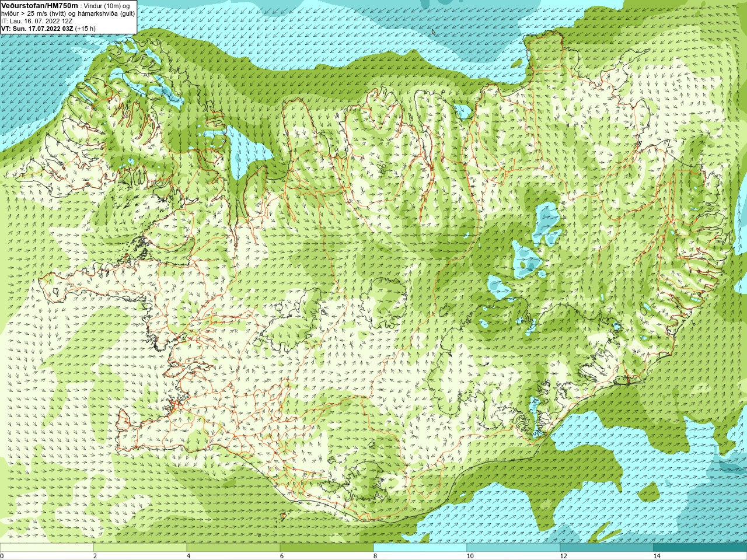Screen dimensions: 747x560
Task: Choose the darkest teal swatch above 14 m/s
Action: tap(700, 548)
